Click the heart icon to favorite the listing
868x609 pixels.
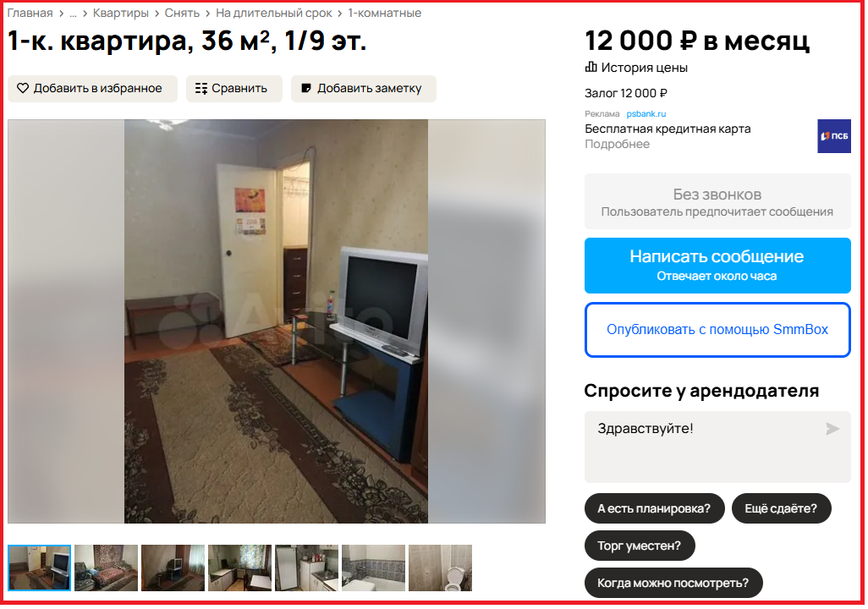click(x=23, y=88)
